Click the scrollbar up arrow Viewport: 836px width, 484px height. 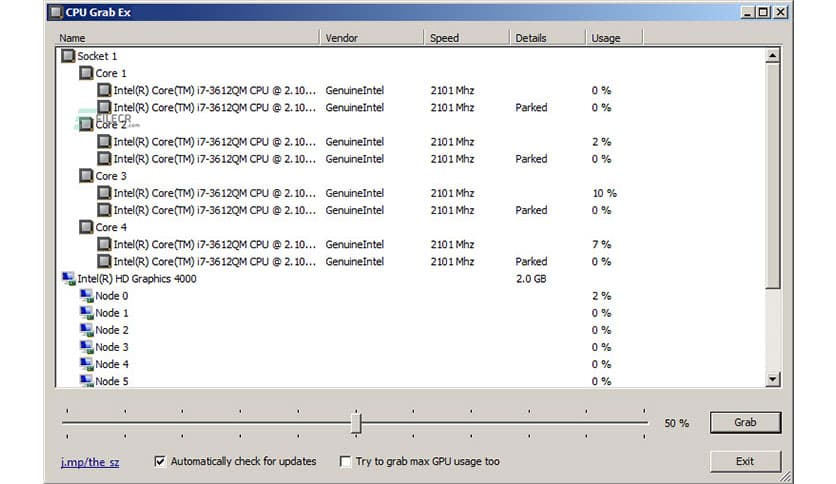[773, 55]
